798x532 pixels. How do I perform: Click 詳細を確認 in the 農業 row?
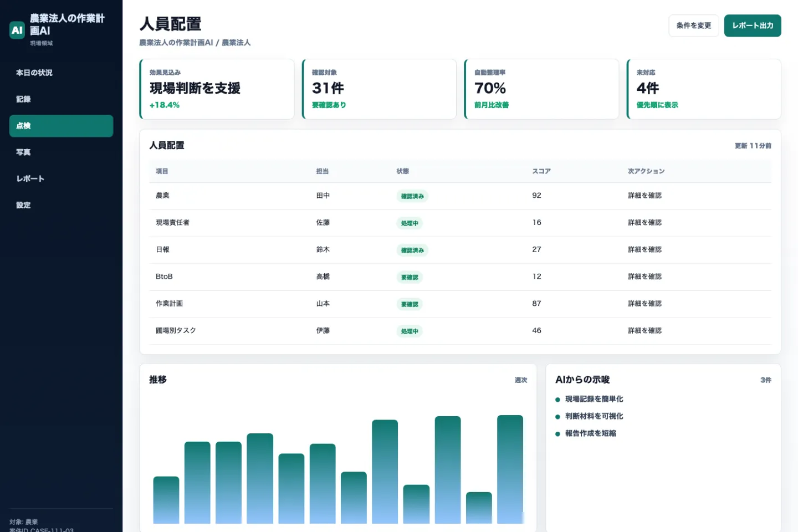(645, 196)
